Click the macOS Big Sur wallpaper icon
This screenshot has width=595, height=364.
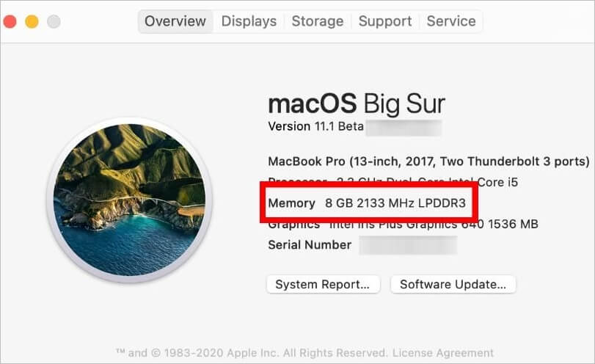128,201
